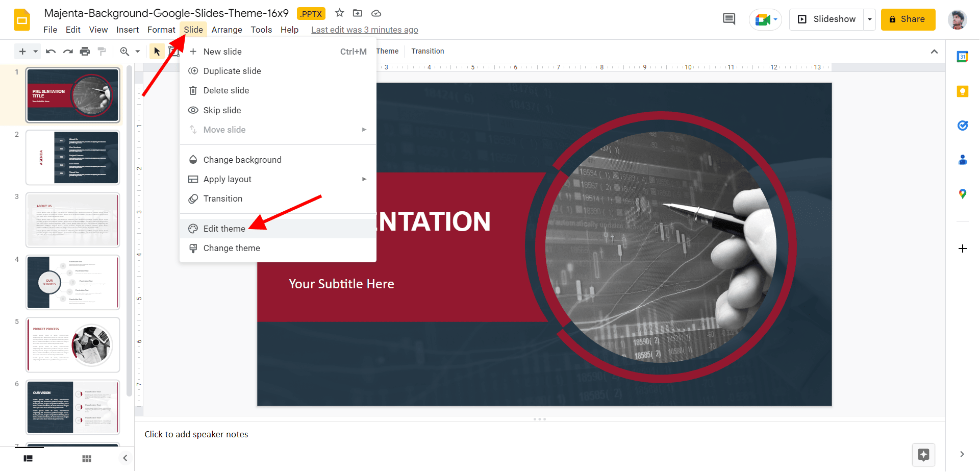
Task: Open version history via last edit link
Action: pos(364,30)
